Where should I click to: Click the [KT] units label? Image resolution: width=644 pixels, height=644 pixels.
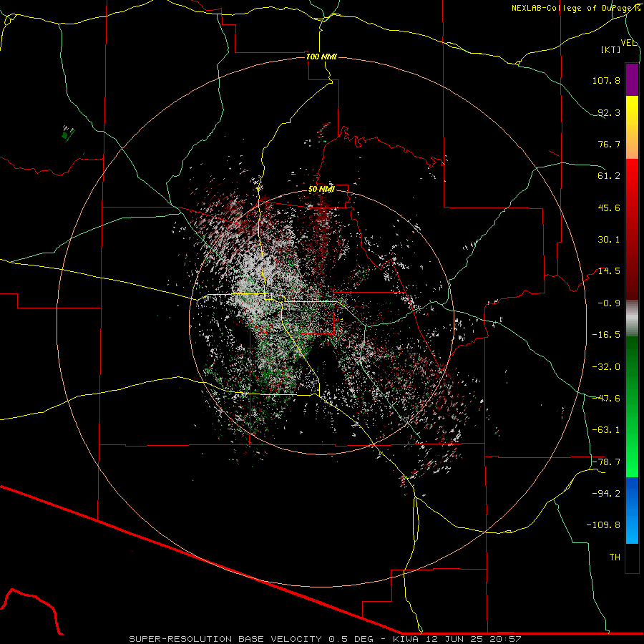click(611, 49)
